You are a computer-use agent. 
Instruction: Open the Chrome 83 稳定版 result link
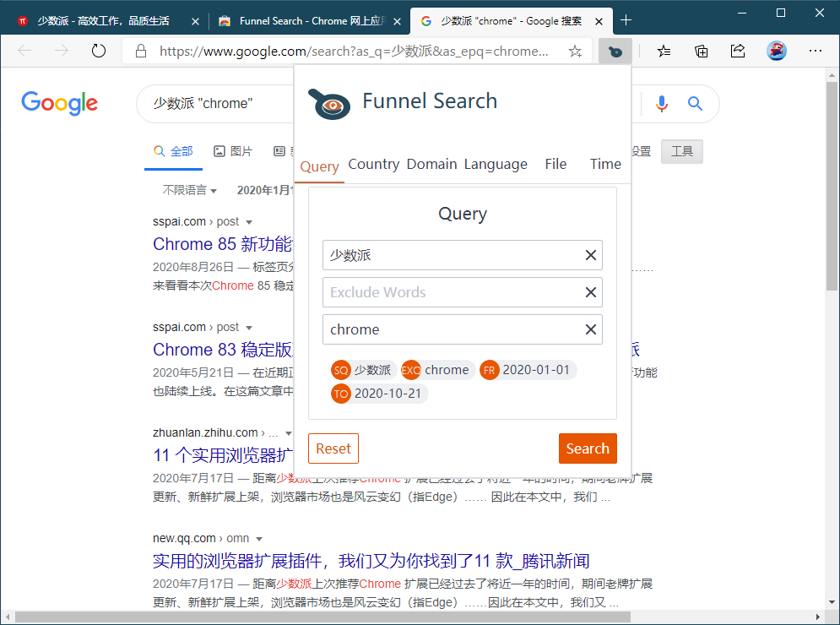click(x=223, y=350)
